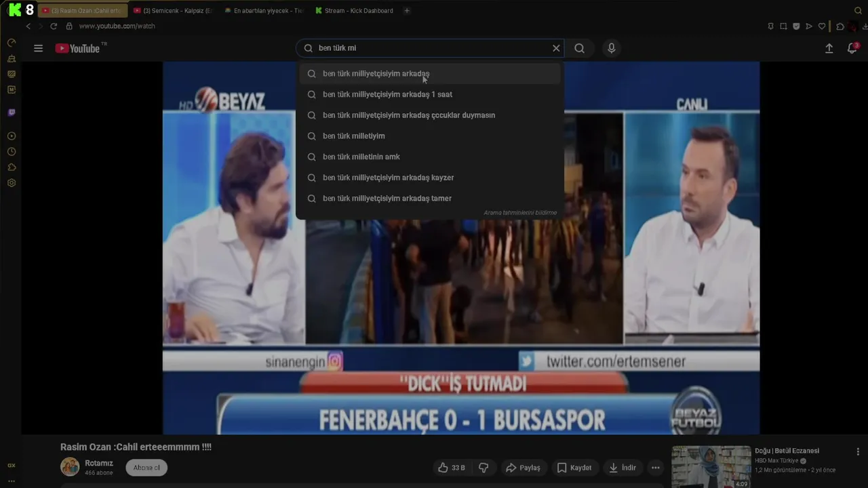Open the sidebar three-dot more menu
Viewport: 868px width, 488px height.
(x=12, y=481)
